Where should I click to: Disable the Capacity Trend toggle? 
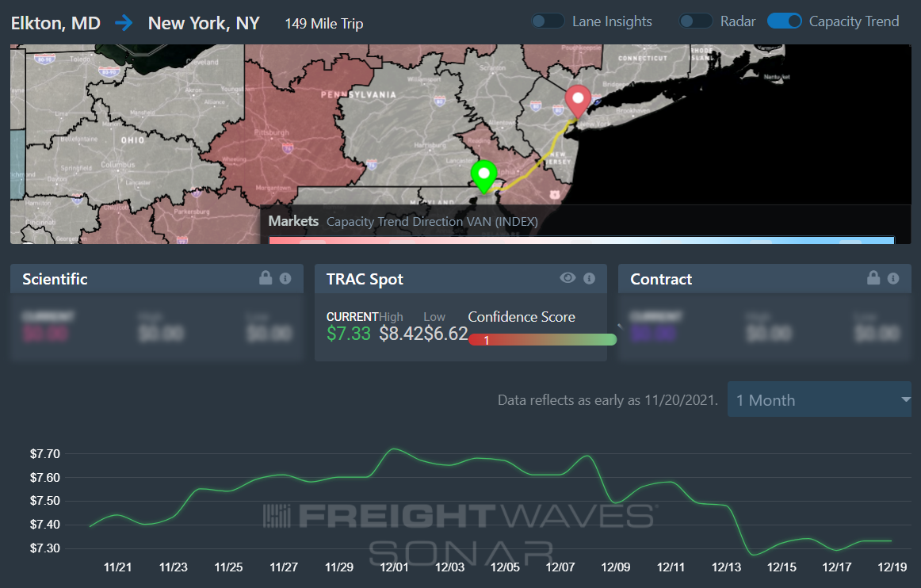coord(785,21)
